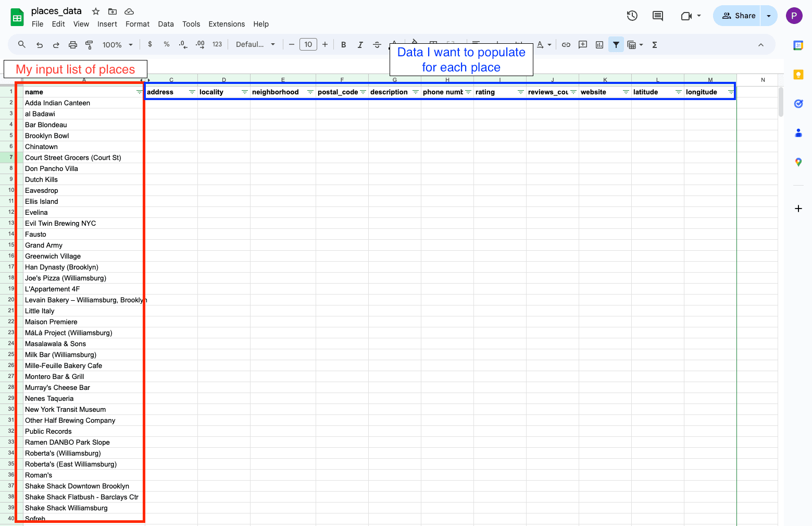
Task: Open the functions sigma menu
Action: (655, 45)
